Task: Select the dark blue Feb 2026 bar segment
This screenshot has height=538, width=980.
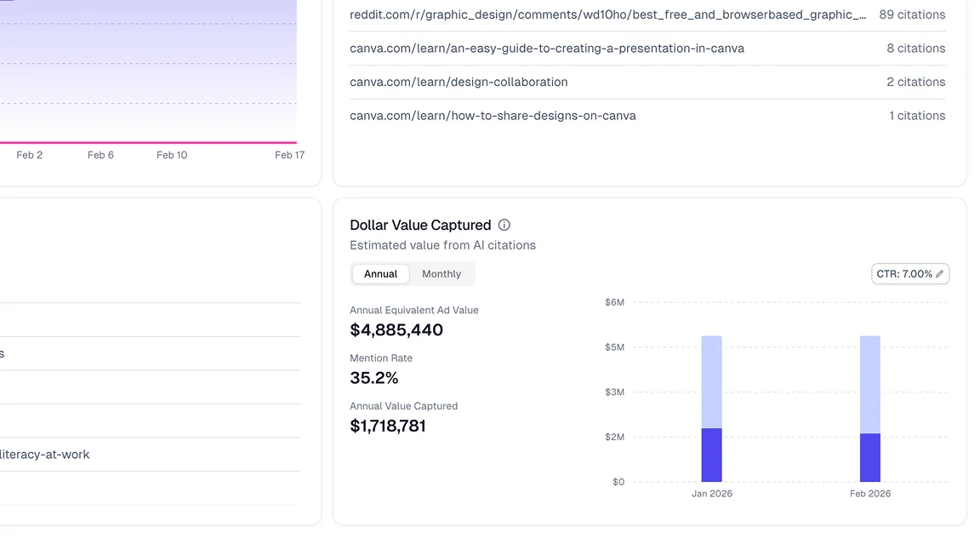Action: coord(869,458)
